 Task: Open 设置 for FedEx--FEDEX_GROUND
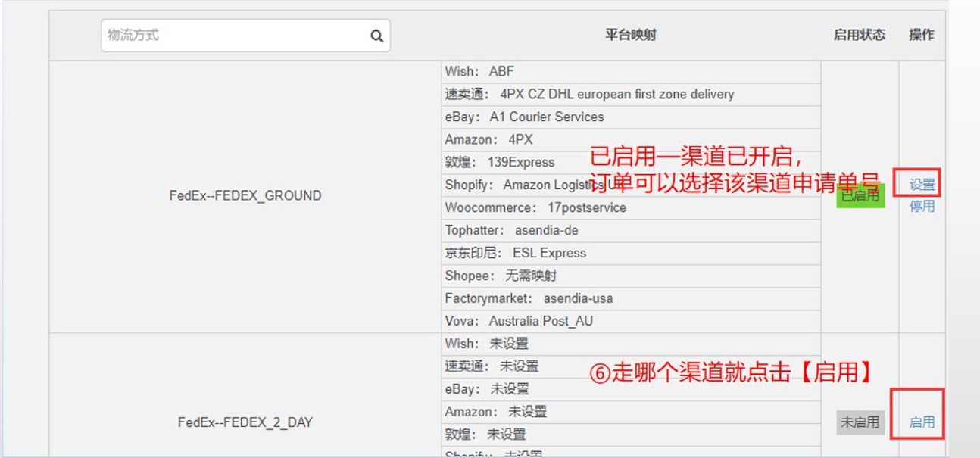click(922, 185)
